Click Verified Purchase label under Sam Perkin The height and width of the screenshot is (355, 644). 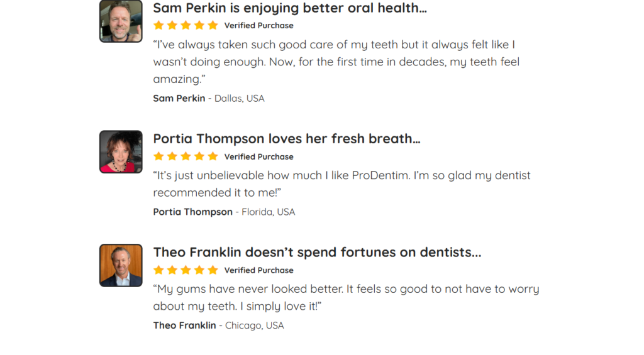(x=258, y=26)
